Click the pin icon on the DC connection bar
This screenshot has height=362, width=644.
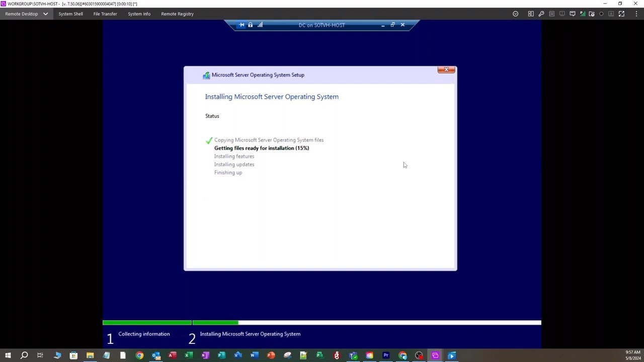tap(242, 25)
